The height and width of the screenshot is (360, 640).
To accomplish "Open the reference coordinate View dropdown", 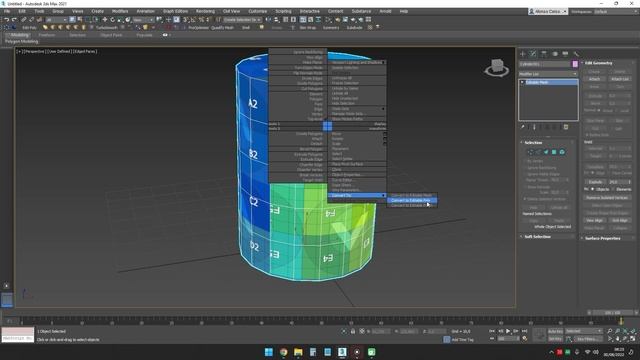I will (143, 20).
